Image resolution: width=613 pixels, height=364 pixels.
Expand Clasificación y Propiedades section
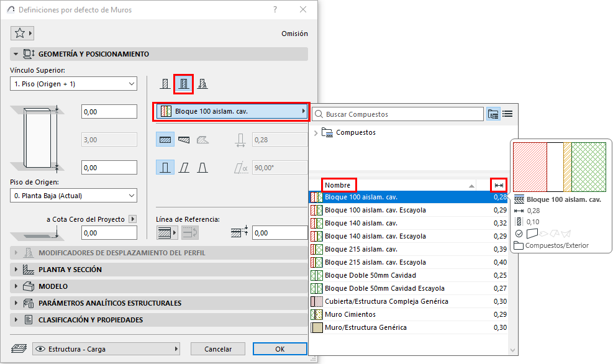click(x=159, y=320)
